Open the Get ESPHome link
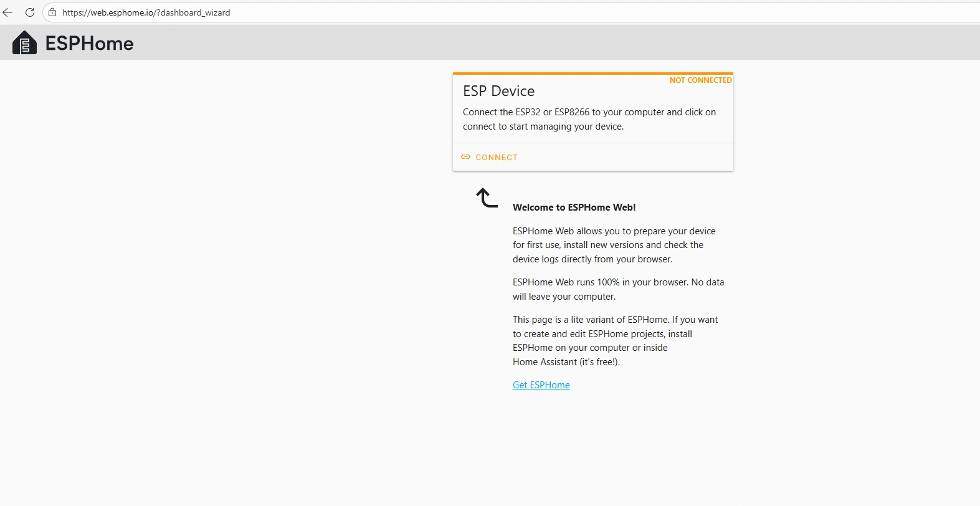Image resolution: width=980 pixels, height=506 pixels. (x=541, y=385)
